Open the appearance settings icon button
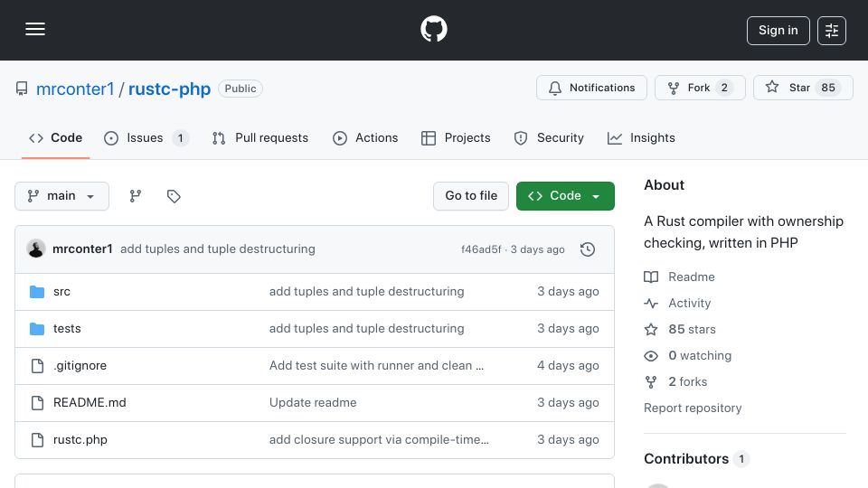The image size is (868, 488). [832, 31]
